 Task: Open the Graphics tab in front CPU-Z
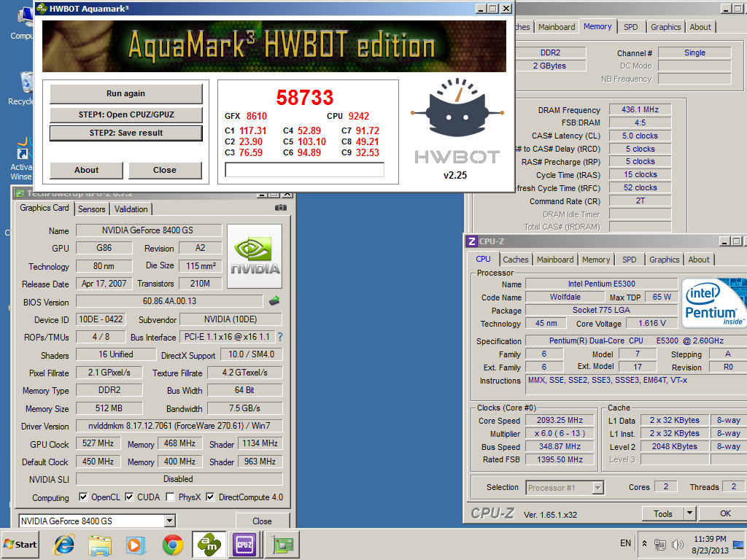click(664, 260)
